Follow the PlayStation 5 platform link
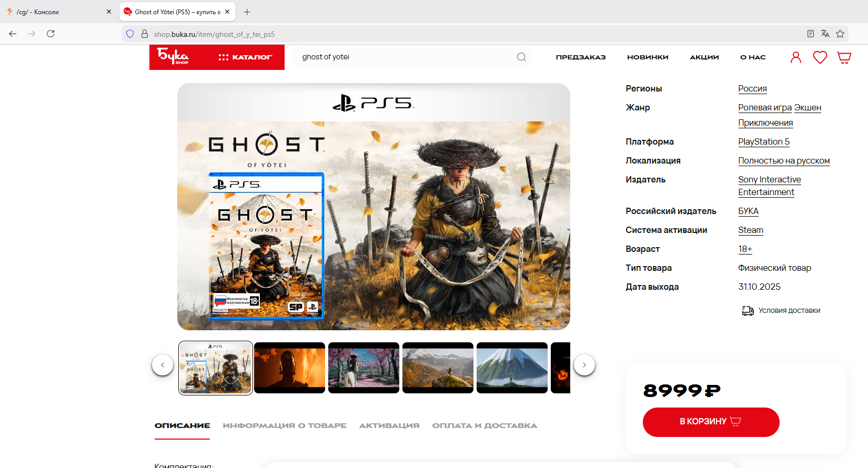Viewport: 868px width, 468px height. 764,141
